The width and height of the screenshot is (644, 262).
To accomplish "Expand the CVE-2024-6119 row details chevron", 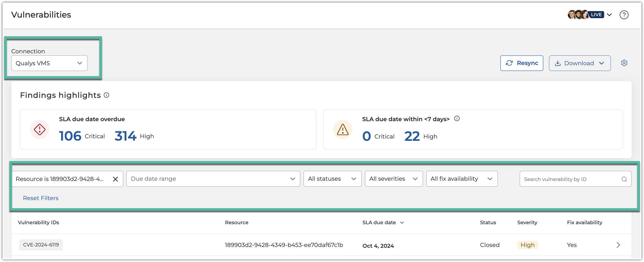I will (618, 245).
